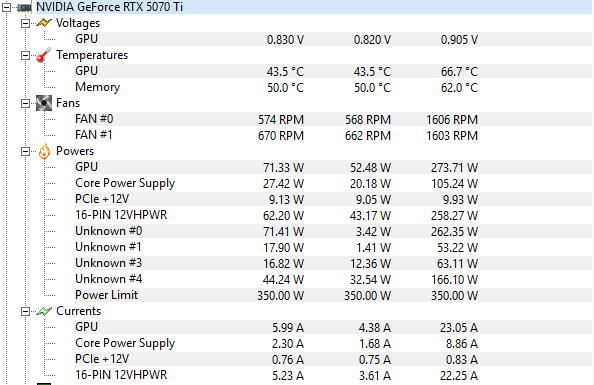Screen dimensions: 594x385
Task: Select 16-PIN 12VHPWR under Powers
Action: [x=333, y=215]
